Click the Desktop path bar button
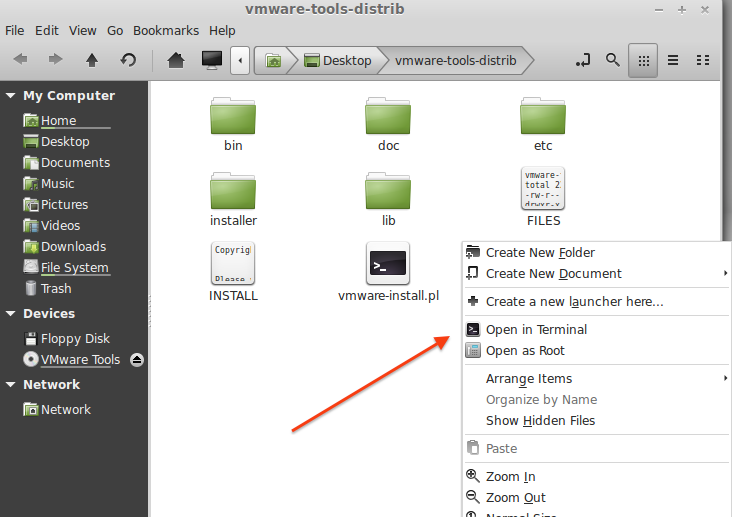Screen dimensions: 732x517 coord(338,60)
